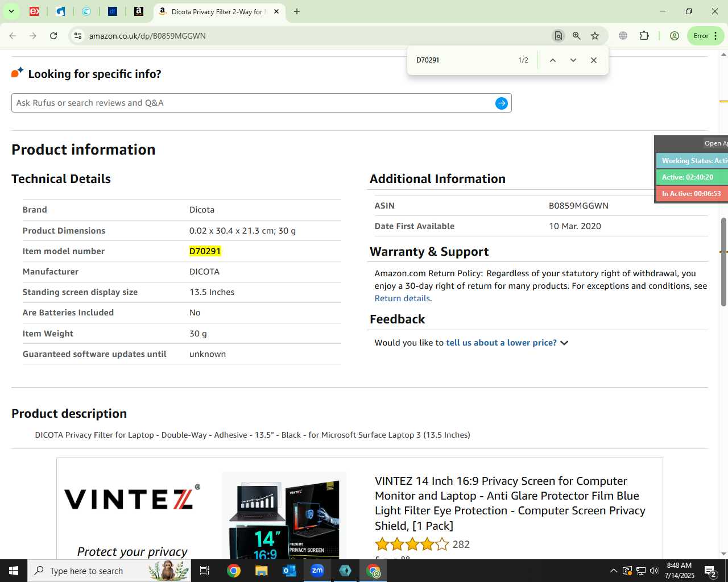
Task: Reload the Amazon page
Action: [x=53, y=36]
